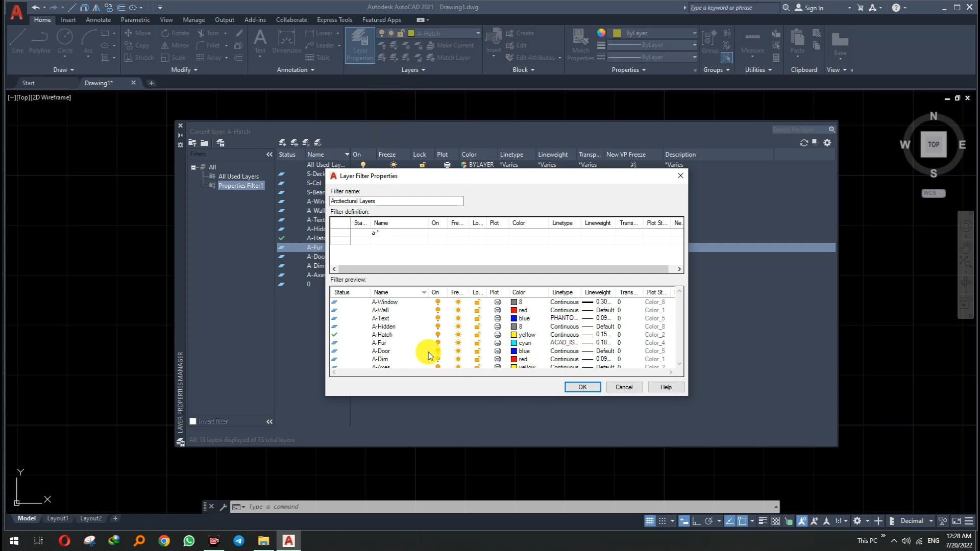Switch to the Start file tab
The width and height of the screenshot is (980, 551).
pos(29,83)
